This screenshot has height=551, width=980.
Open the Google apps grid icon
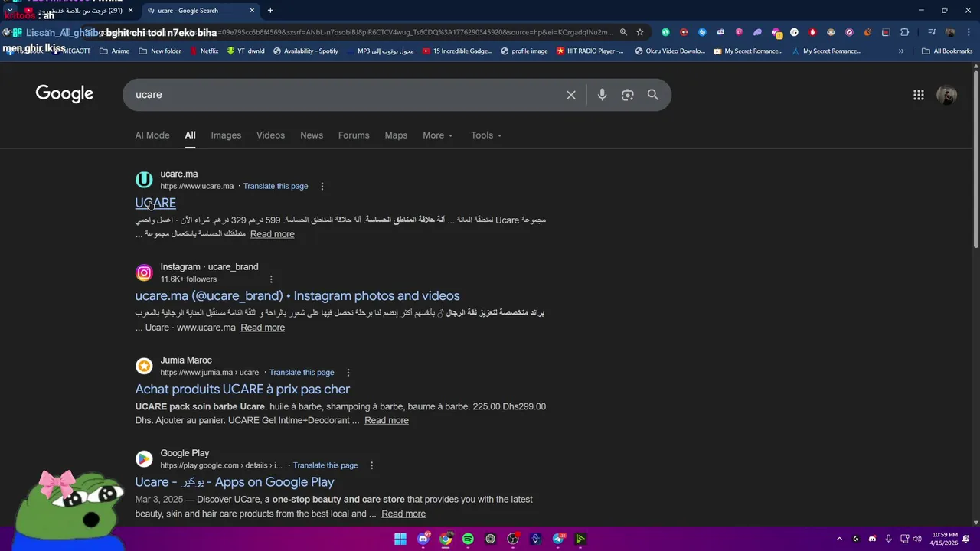[918, 95]
